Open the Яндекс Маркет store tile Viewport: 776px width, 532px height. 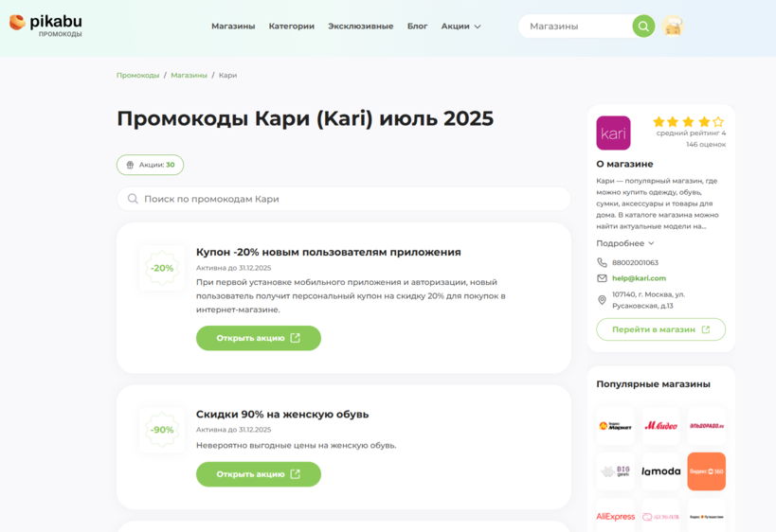pos(615,426)
